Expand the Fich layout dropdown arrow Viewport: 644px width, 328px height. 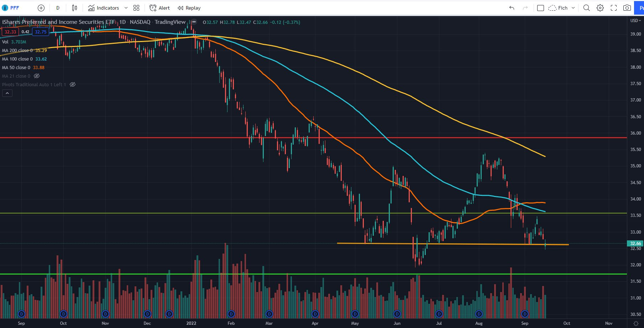(x=573, y=8)
